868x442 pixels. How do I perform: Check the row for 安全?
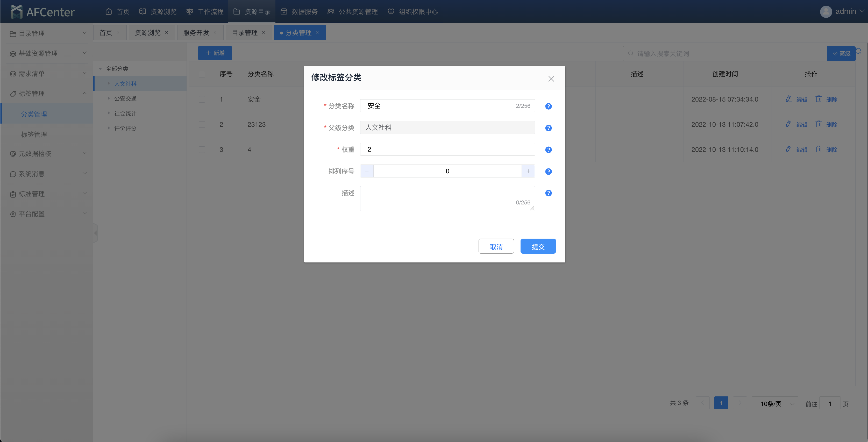202,99
